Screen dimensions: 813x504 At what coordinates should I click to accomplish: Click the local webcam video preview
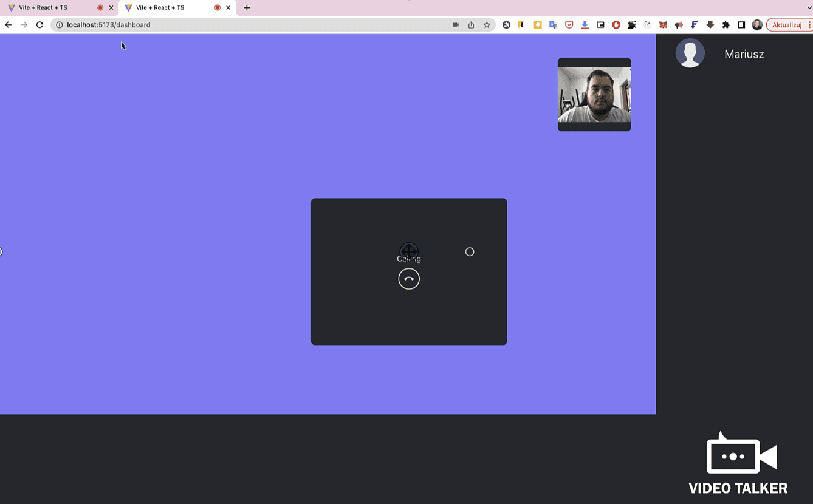594,95
